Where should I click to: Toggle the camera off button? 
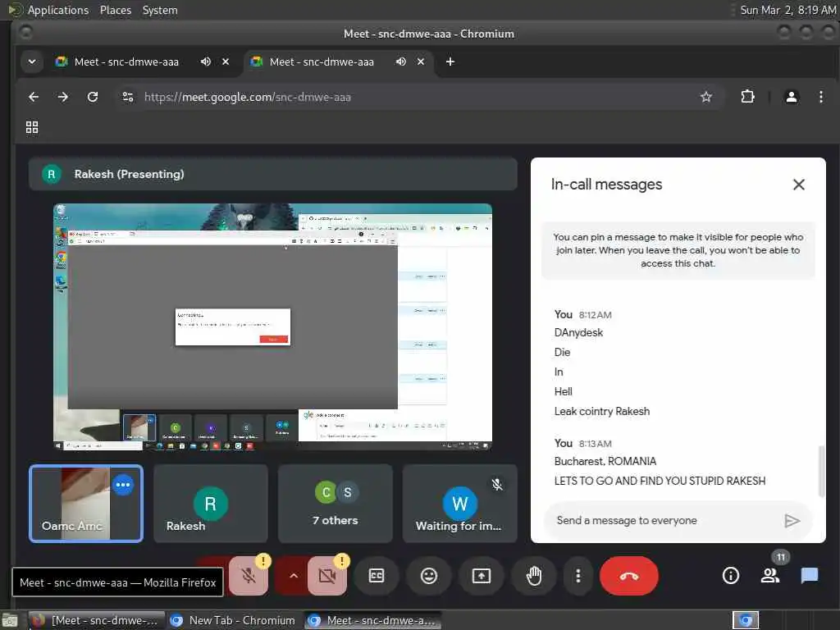pos(326,576)
